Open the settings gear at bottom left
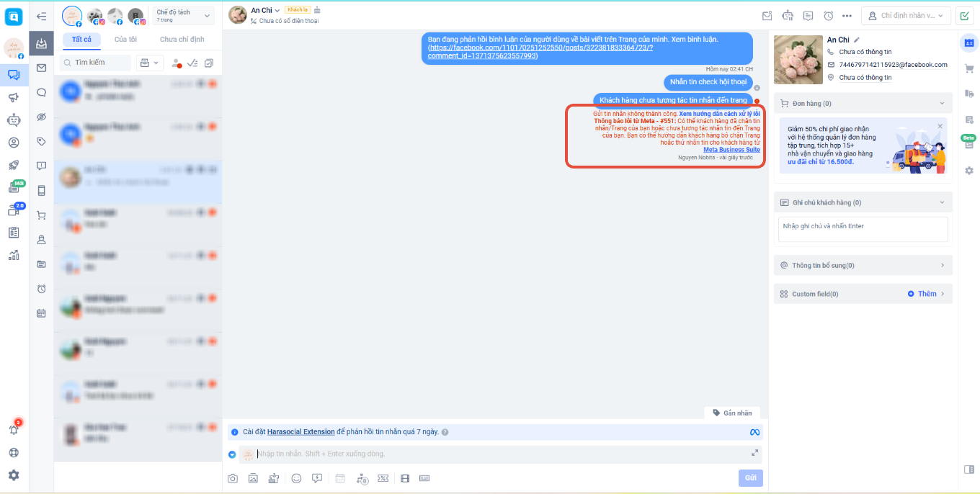The image size is (980, 494). tap(14, 475)
